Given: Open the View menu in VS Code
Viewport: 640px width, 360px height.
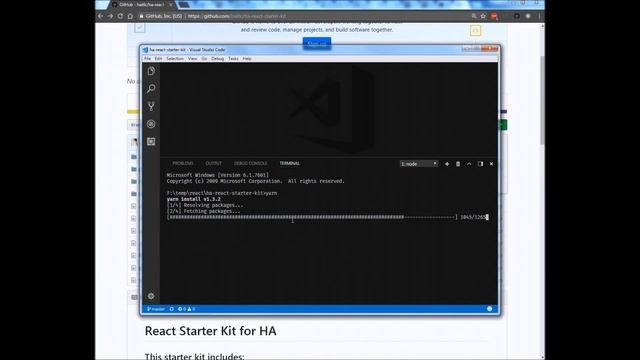Looking at the screenshot, I should point(192,59).
